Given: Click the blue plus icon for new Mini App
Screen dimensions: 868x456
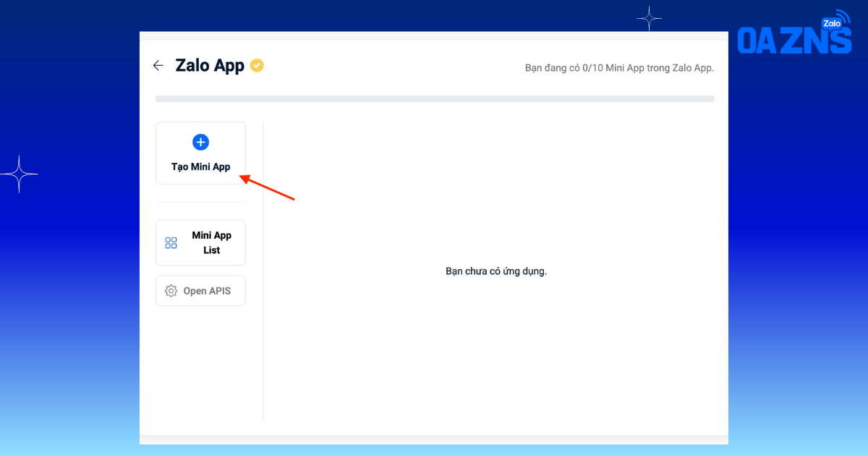Looking at the screenshot, I should pyautogui.click(x=201, y=142).
